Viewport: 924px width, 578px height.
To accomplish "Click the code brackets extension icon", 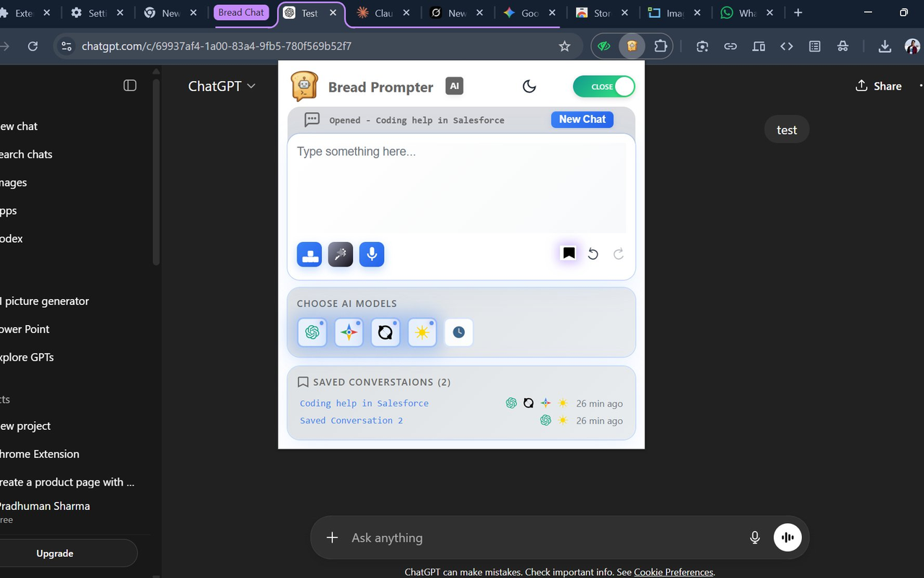I will coord(787,46).
